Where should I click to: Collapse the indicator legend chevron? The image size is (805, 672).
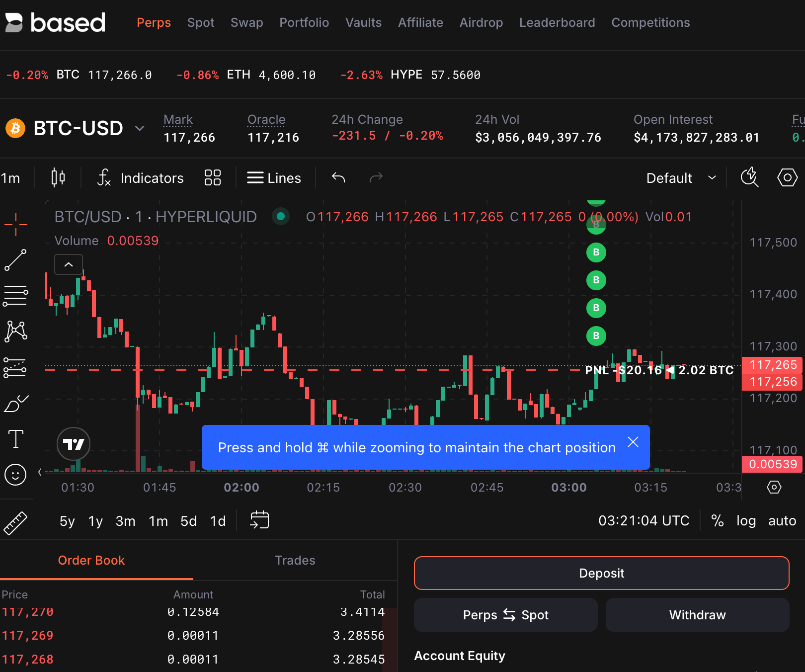pyautogui.click(x=69, y=264)
